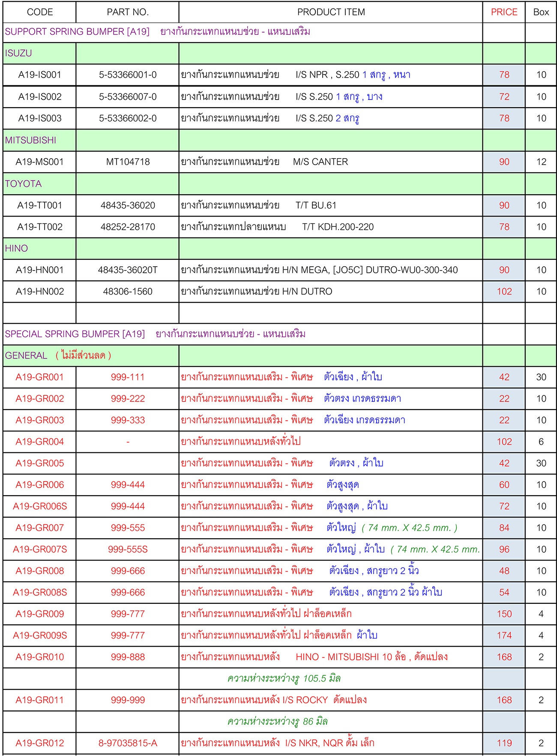Click price 84 in the A19-GR007 row
This screenshot has width=557, height=756.
504,528
